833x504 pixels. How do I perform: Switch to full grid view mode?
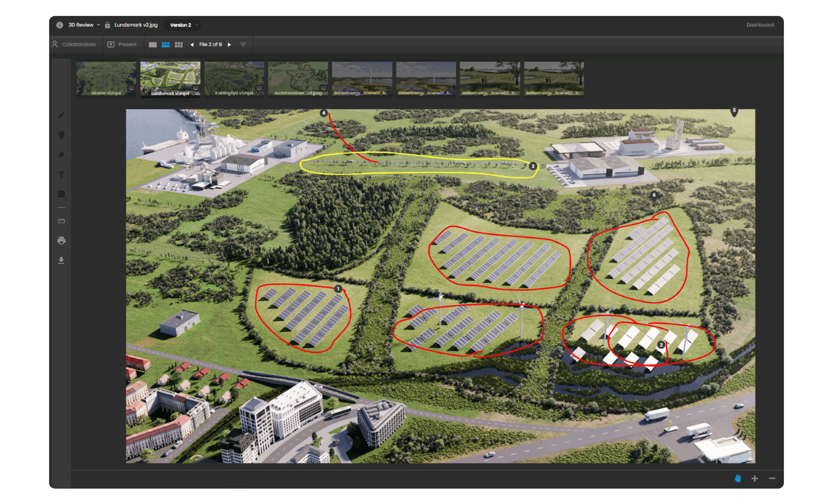click(179, 45)
